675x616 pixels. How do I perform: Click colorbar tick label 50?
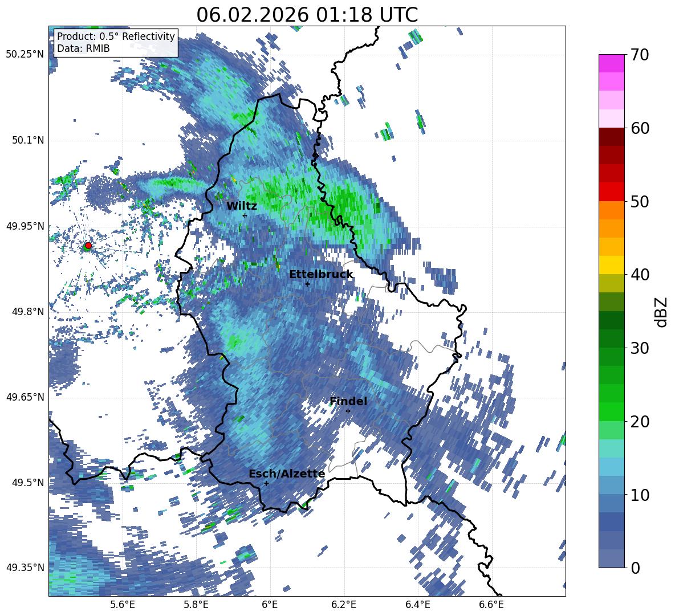[x=640, y=201]
